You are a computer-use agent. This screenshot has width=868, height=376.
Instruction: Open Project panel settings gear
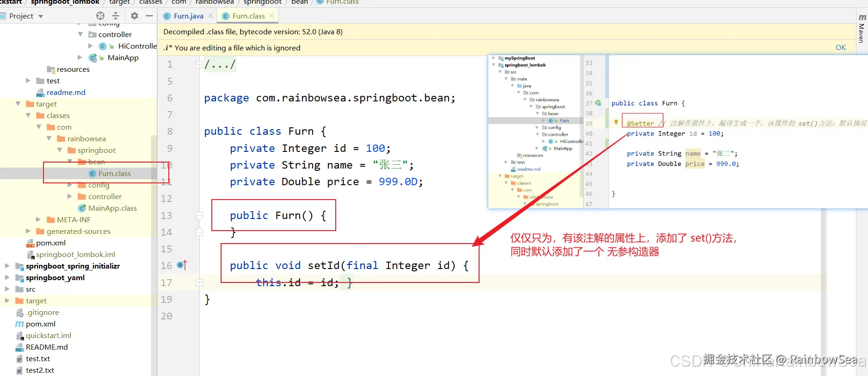[x=135, y=16]
